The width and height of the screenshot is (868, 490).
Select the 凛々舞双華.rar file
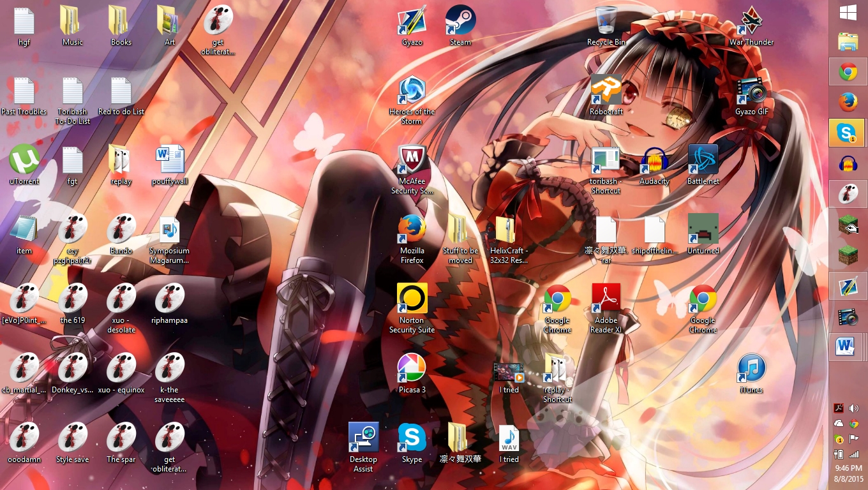point(606,240)
